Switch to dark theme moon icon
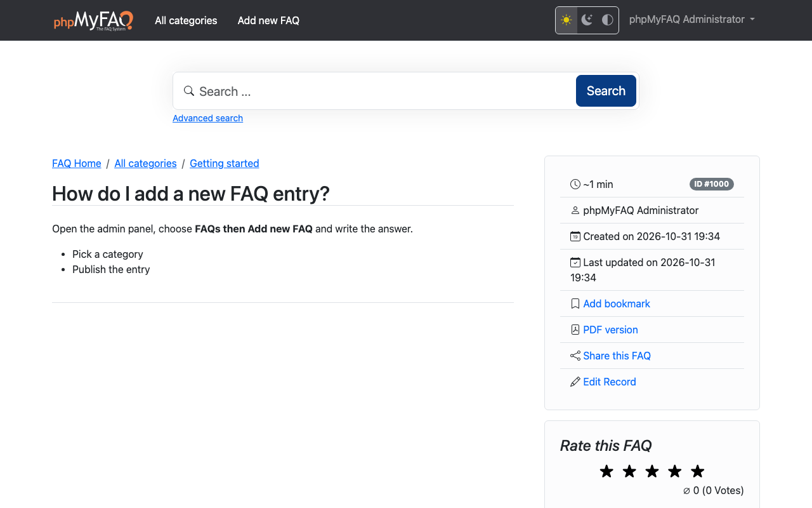 [587, 20]
